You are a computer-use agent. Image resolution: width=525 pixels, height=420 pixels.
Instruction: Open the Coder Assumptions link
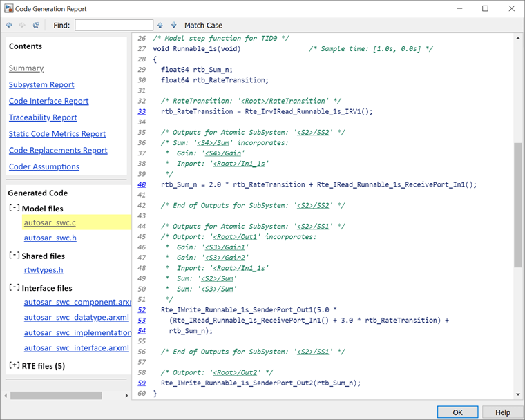pyautogui.click(x=44, y=166)
